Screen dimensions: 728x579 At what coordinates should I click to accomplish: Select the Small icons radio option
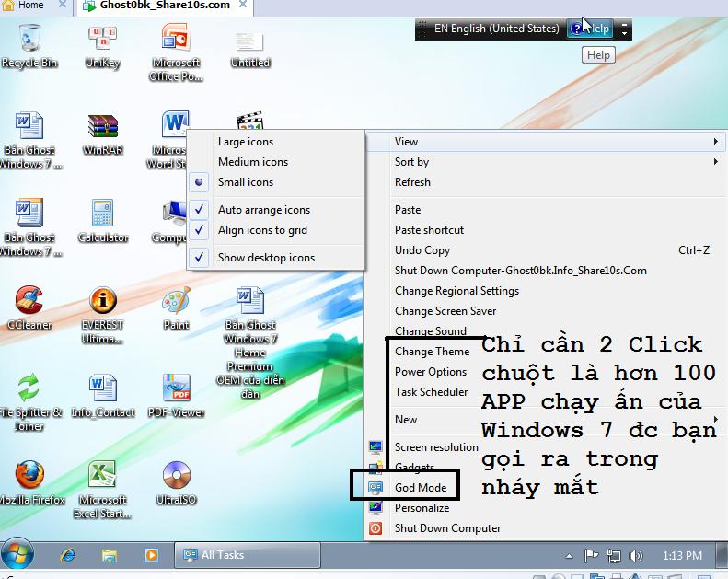245,182
